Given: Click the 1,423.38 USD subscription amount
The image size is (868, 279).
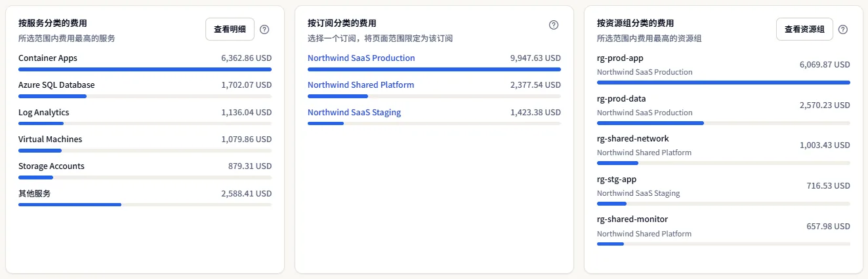Looking at the screenshot, I should point(535,113).
